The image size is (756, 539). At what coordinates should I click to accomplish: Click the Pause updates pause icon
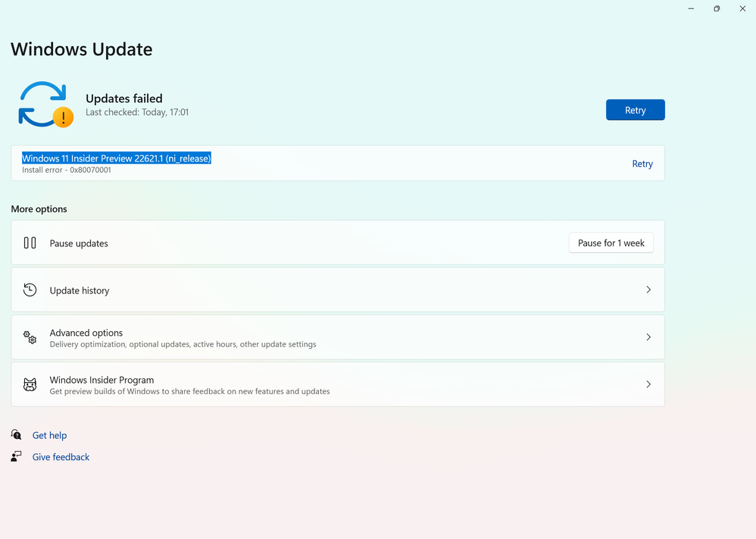30,243
